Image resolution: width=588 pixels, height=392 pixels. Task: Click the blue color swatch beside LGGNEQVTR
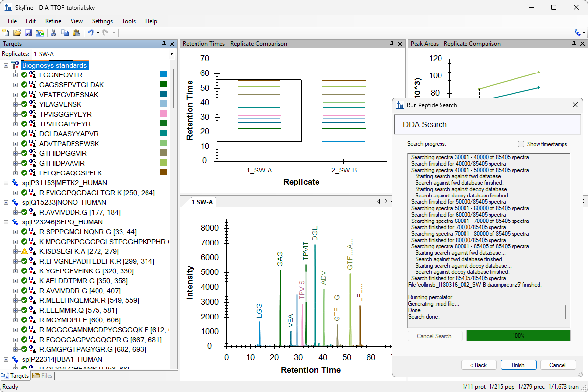[x=163, y=75]
